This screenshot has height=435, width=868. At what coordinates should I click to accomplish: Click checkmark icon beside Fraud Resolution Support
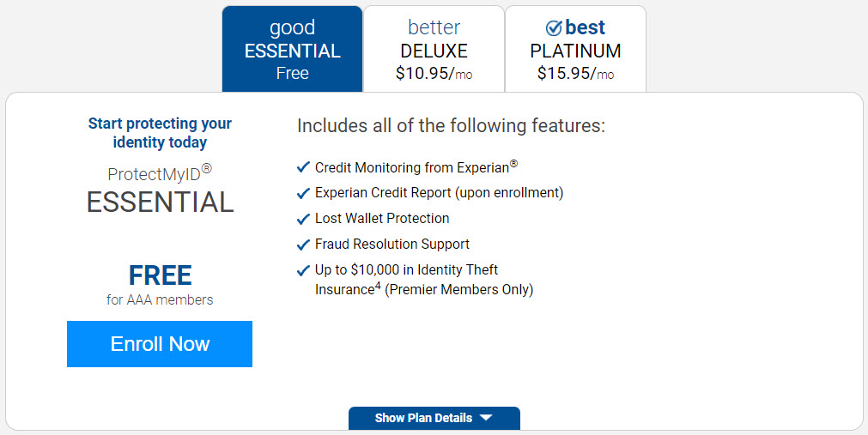[x=303, y=244]
